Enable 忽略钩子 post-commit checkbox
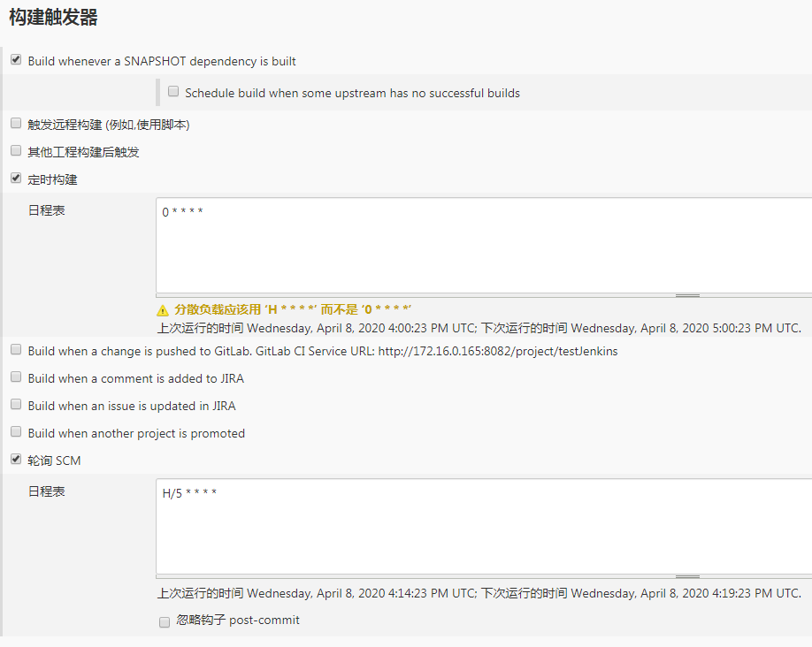This screenshot has width=812, height=647. (x=165, y=622)
